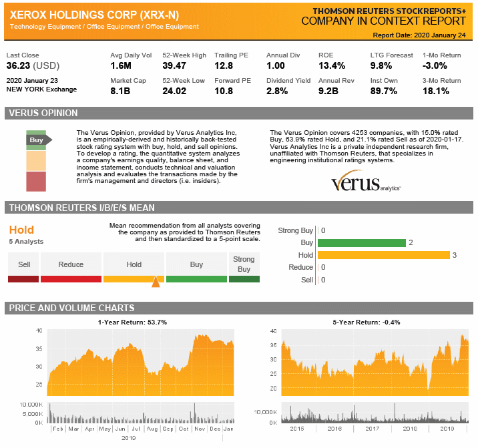Click the green Buy bar showing 2 analysts

point(362,243)
